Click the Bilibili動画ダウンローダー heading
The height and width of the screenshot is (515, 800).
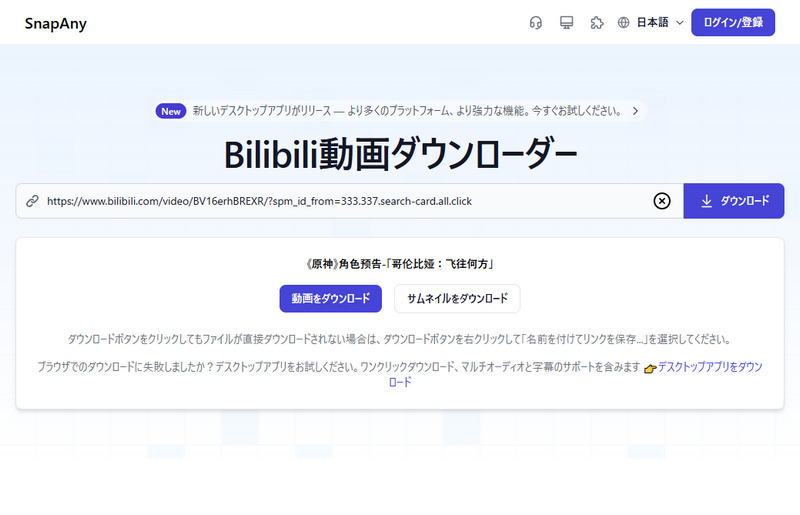click(401, 155)
